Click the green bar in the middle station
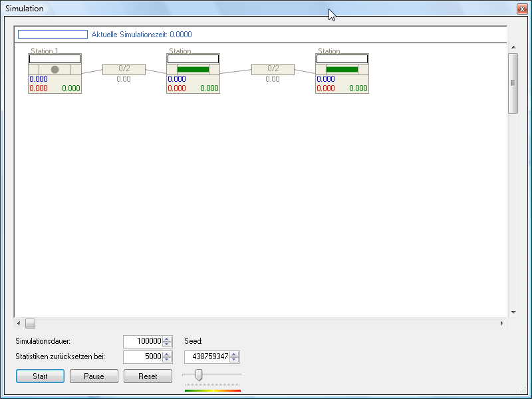The height and width of the screenshot is (399, 532). [x=193, y=69]
